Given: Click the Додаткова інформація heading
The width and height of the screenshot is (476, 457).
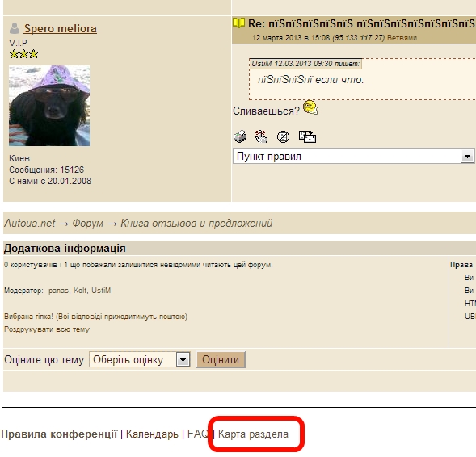Looking at the screenshot, I should tap(65, 249).
